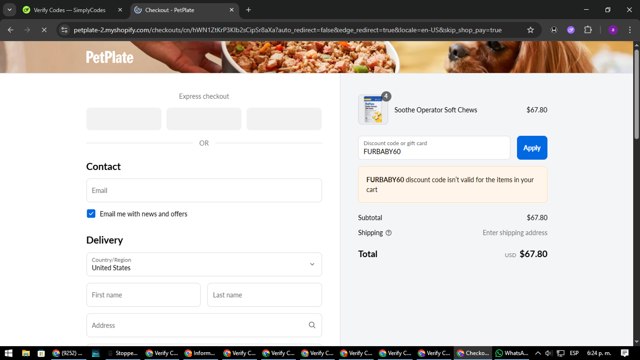Click the Total amount $67.80

click(x=533, y=254)
